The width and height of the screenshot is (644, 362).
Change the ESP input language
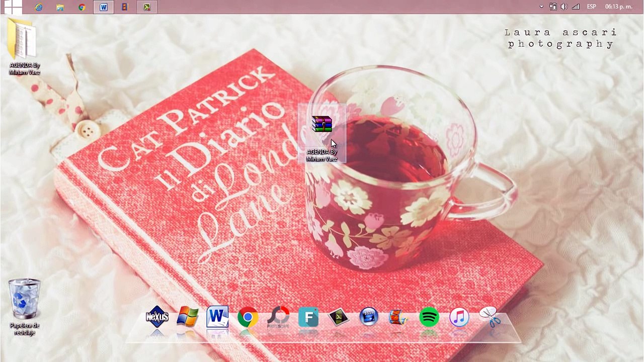pyautogui.click(x=592, y=7)
